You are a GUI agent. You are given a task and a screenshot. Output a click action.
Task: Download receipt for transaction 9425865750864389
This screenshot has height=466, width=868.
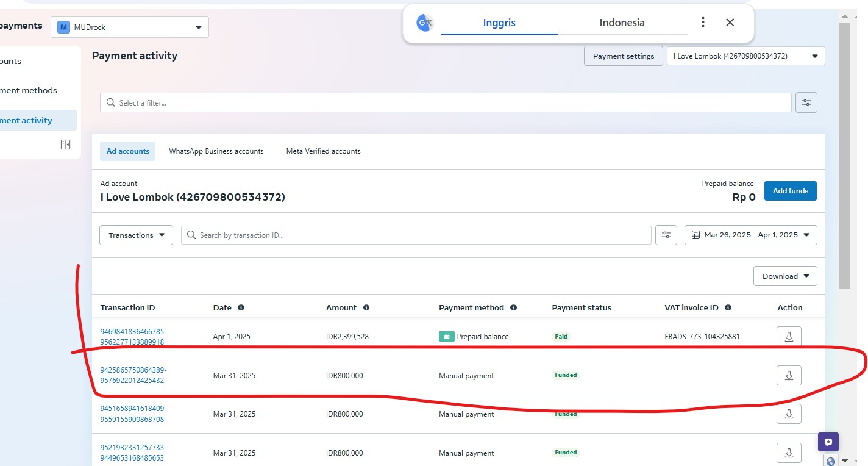click(788, 376)
